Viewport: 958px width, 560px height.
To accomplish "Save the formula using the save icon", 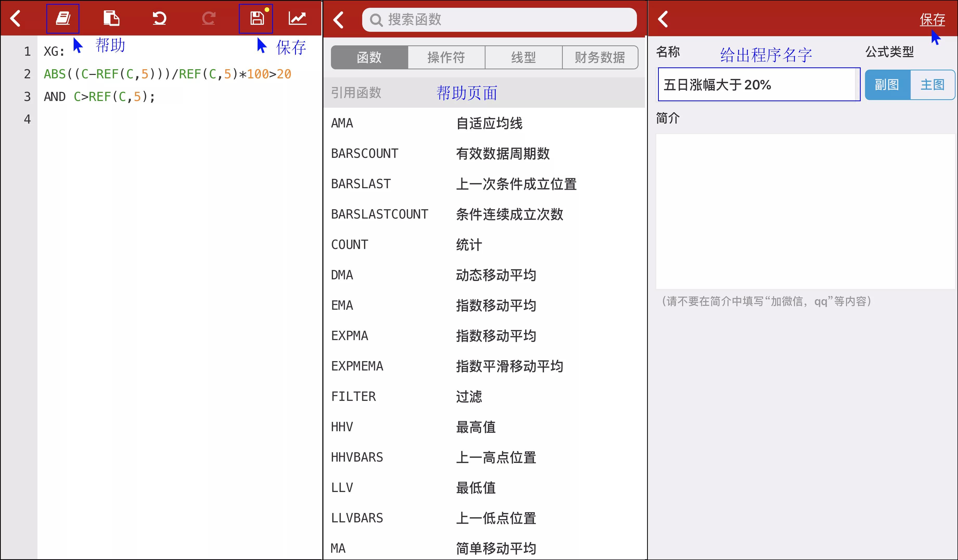I will point(256,18).
